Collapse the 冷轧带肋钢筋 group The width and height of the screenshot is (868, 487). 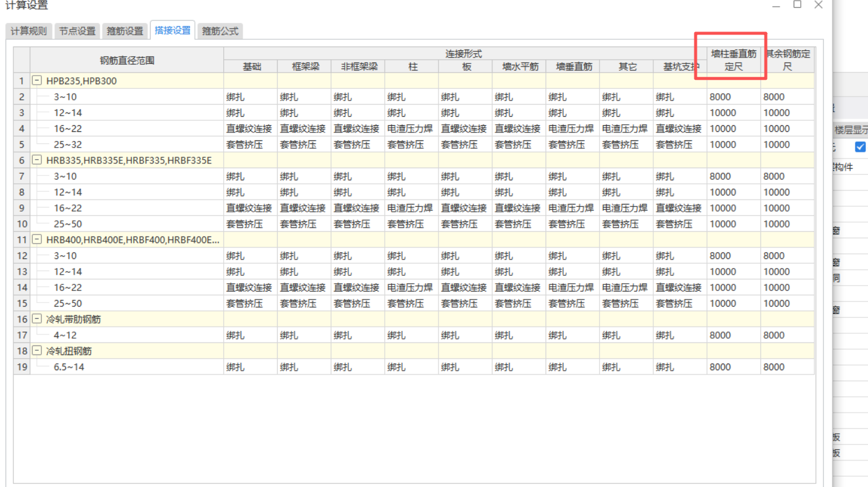point(38,319)
